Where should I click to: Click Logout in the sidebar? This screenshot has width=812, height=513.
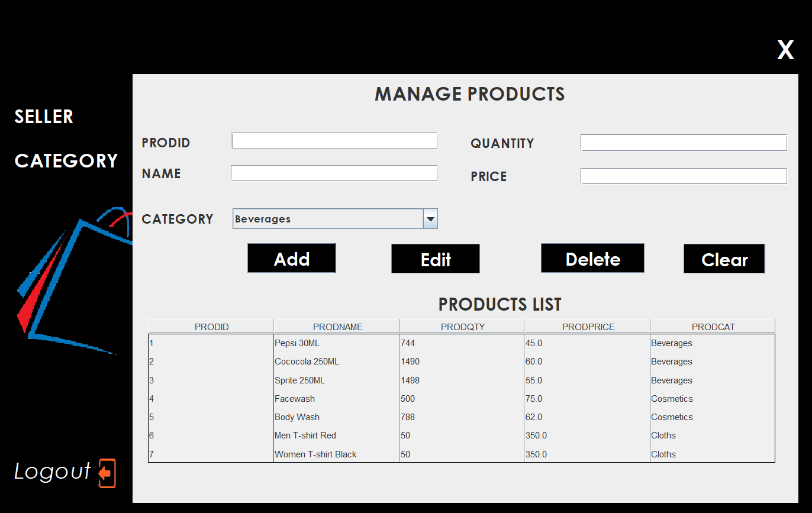click(53, 472)
